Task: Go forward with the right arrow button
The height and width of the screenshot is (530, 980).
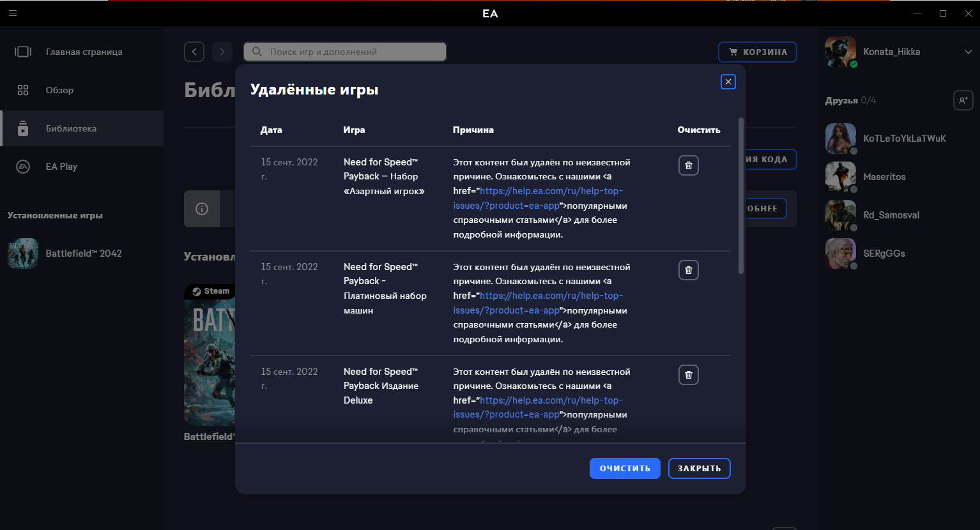Action: point(222,52)
